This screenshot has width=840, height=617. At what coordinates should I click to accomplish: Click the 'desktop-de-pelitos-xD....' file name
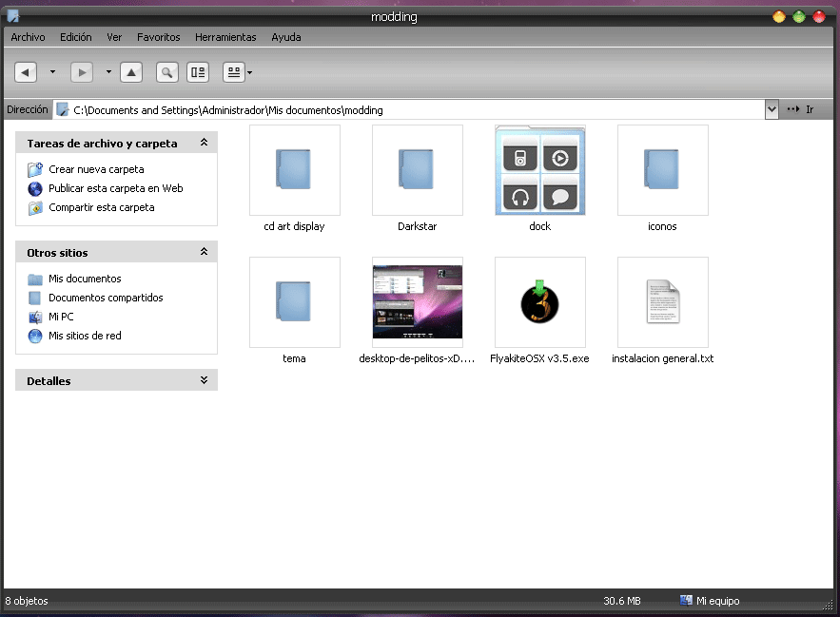(417, 358)
